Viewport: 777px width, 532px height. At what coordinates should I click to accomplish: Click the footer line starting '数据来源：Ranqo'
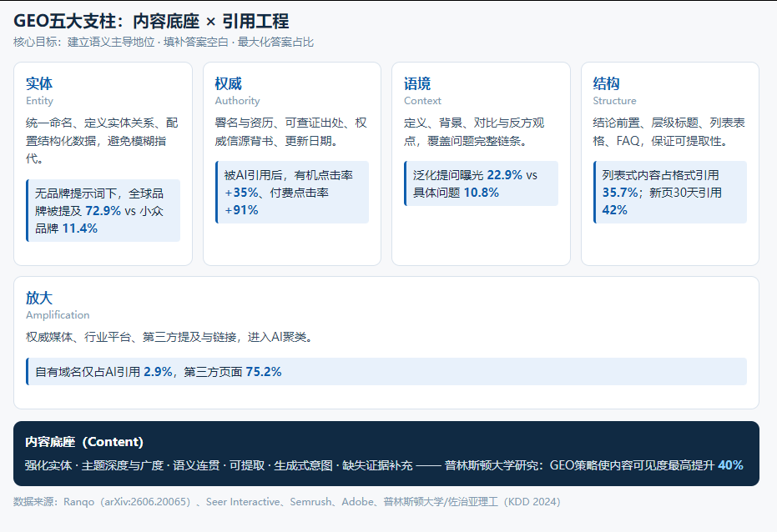coord(287,502)
